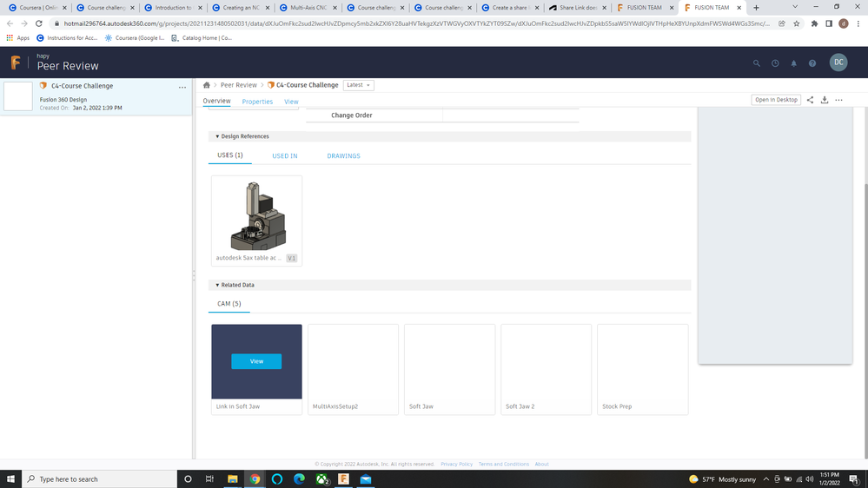Select the CAM (5) tab
Image resolution: width=868 pixels, height=488 pixels.
tap(229, 304)
